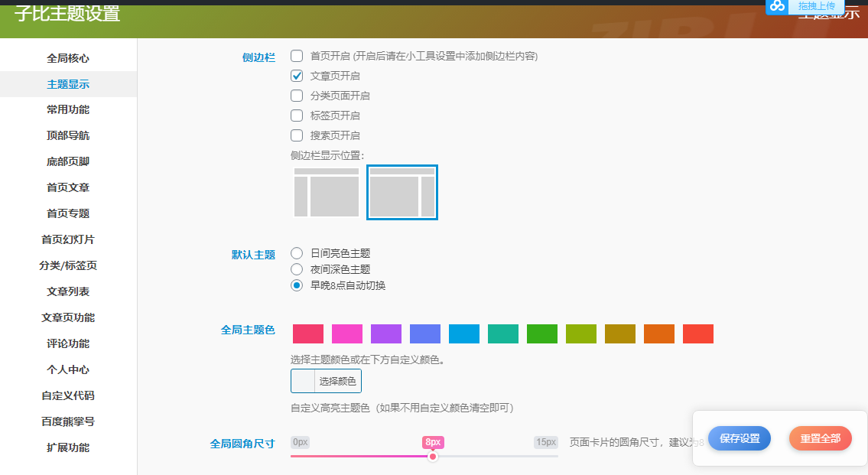This screenshot has width=868, height=475.
Task: Click the highlighted right-sidebar layout thumbnail
Action: (x=401, y=192)
